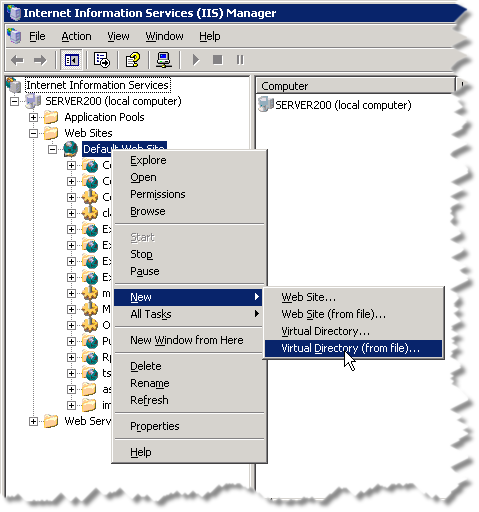
Task: Click folder icon of the 'im' tree node
Action: click(x=89, y=405)
